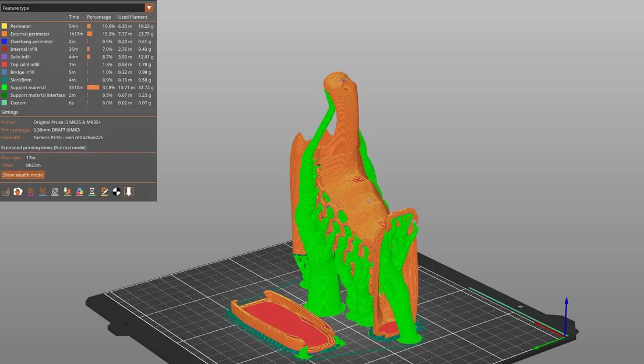This screenshot has height=364, width=644.
Task: Click the Skirt/Brim legend row
Action: 78,80
